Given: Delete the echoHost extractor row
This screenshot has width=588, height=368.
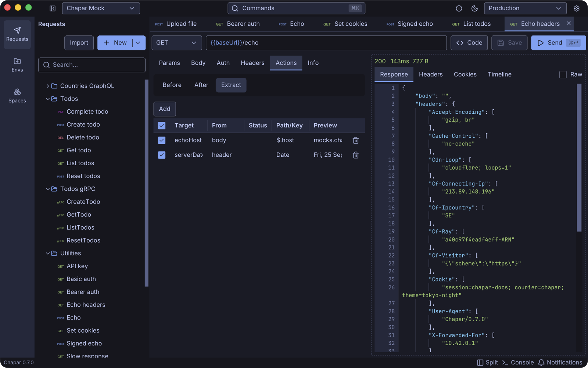Looking at the screenshot, I should pos(356,140).
